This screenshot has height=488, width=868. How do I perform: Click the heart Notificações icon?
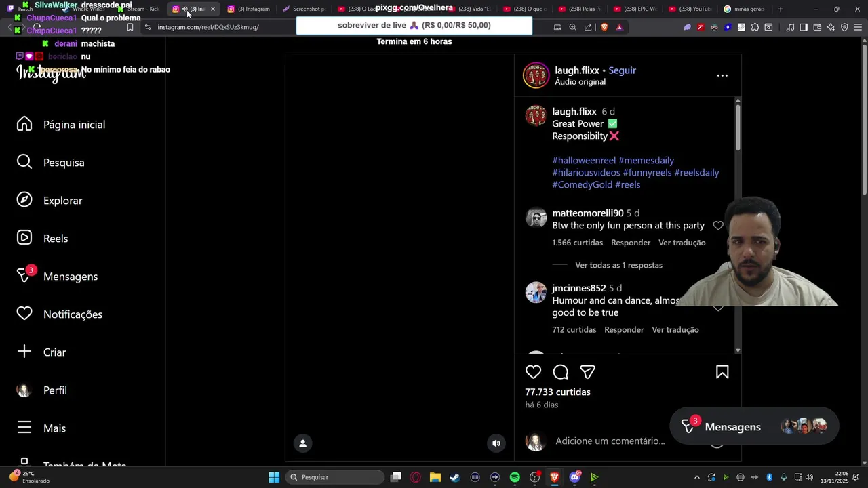pyautogui.click(x=24, y=314)
